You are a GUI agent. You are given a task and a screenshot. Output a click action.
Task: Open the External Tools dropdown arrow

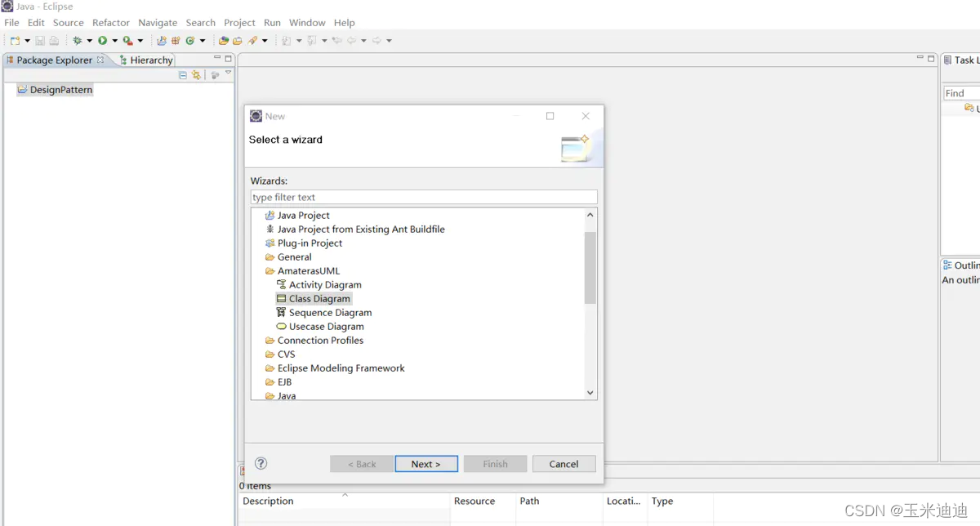[140, 41]
